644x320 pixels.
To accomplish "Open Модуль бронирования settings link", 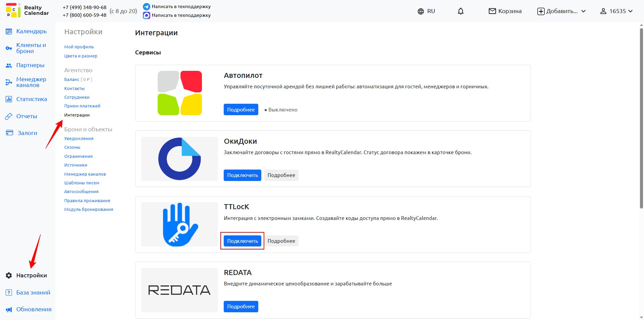I will click(89, 210).
